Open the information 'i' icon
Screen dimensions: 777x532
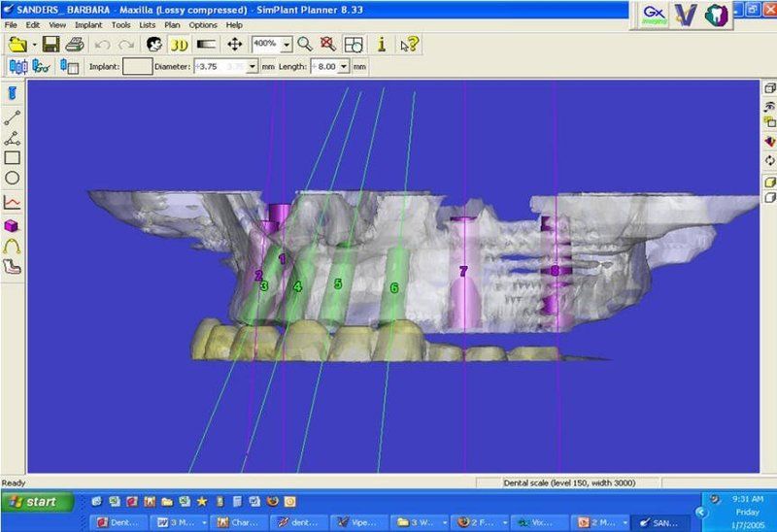pyautogui.click(x=382, y=45)
